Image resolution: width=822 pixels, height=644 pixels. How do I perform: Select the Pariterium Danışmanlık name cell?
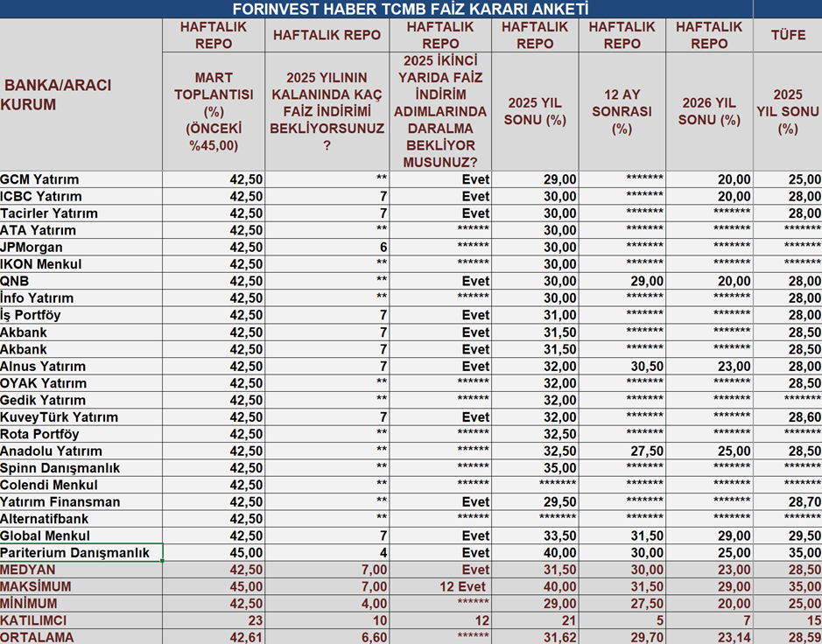point(81,553)
